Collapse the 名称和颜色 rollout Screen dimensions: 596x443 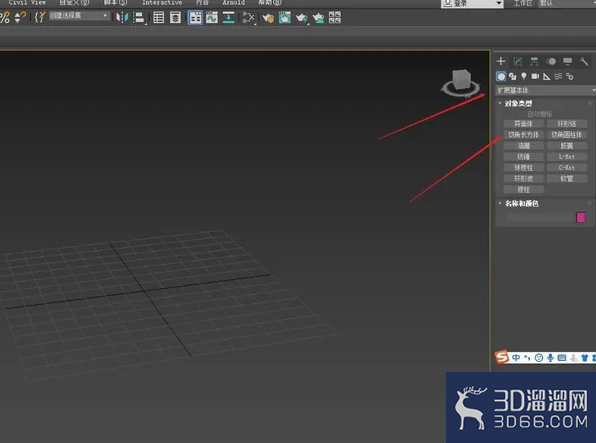[x=521, y=204]
